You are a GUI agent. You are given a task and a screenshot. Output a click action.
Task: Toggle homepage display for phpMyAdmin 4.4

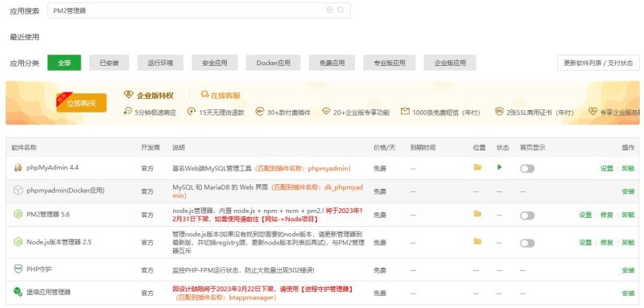click(527, 169)
